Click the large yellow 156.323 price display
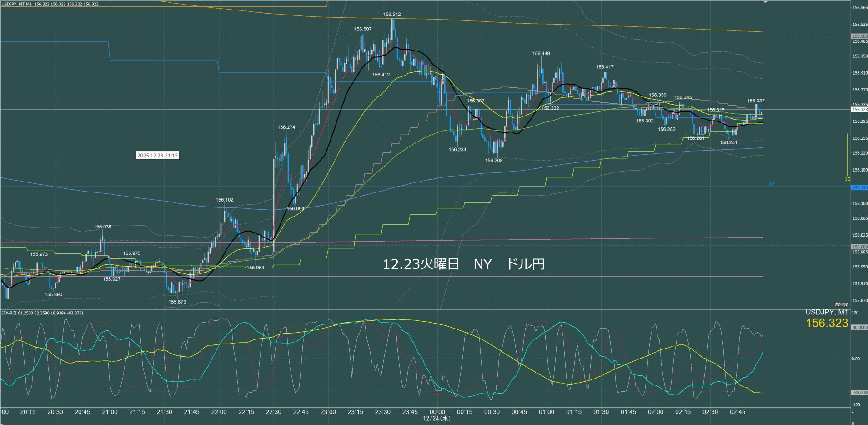 point(827,323)
